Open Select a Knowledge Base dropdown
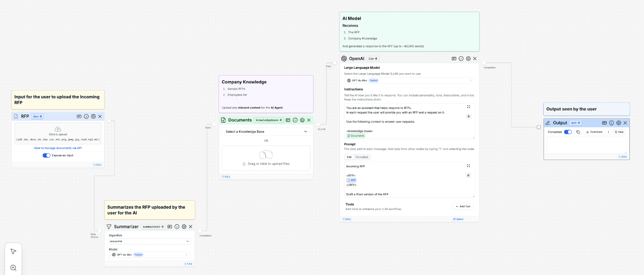The image size is (644, 275). tap(266, 131)
